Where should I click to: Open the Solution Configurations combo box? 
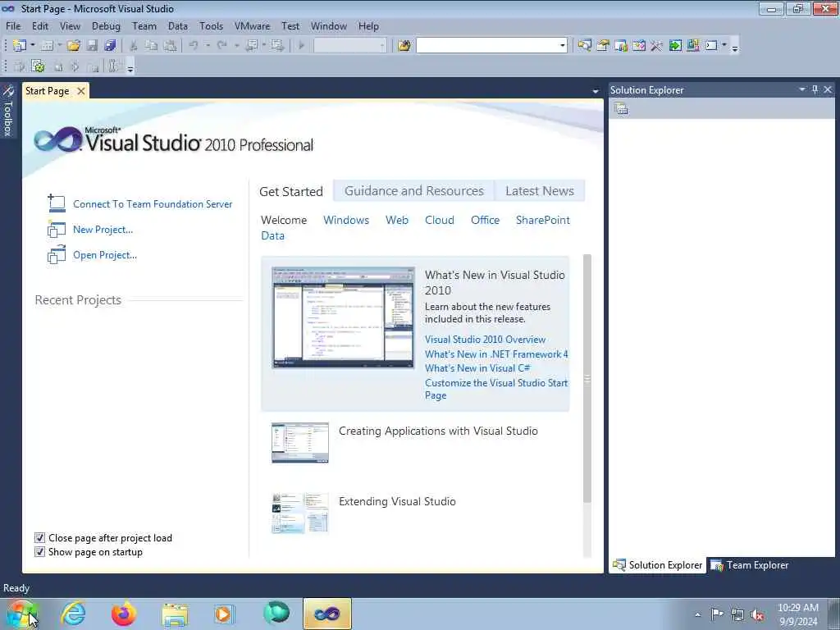349,46
